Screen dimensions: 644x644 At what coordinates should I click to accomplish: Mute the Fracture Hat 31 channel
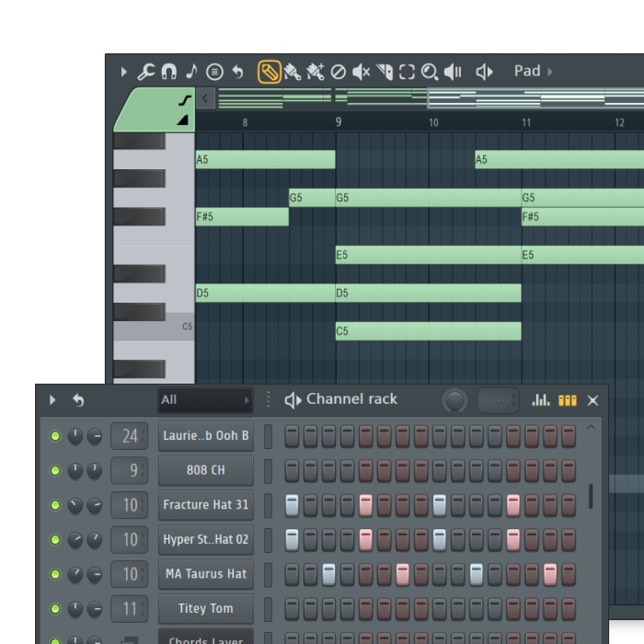[x=55, y=505]
